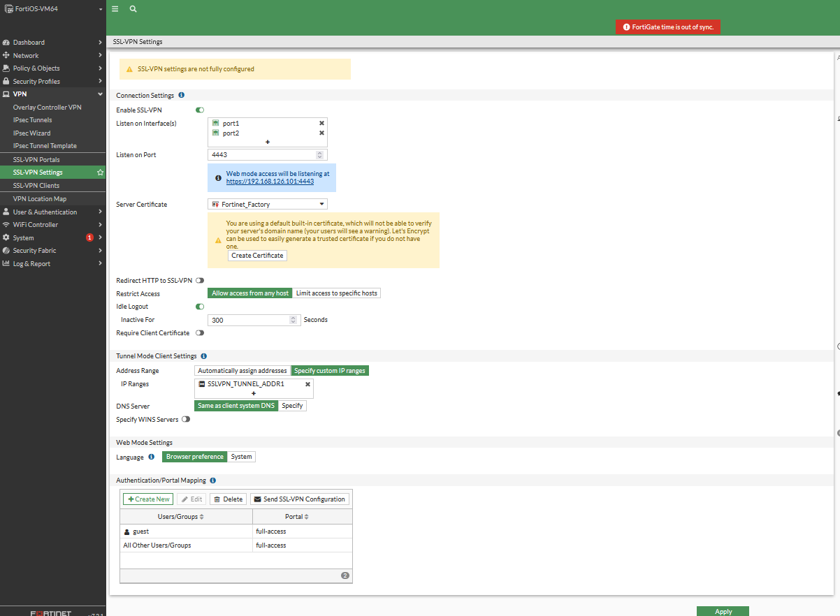Select the All Other Users/Groups row
Screen dimensions: 840x616
[236, 545]
